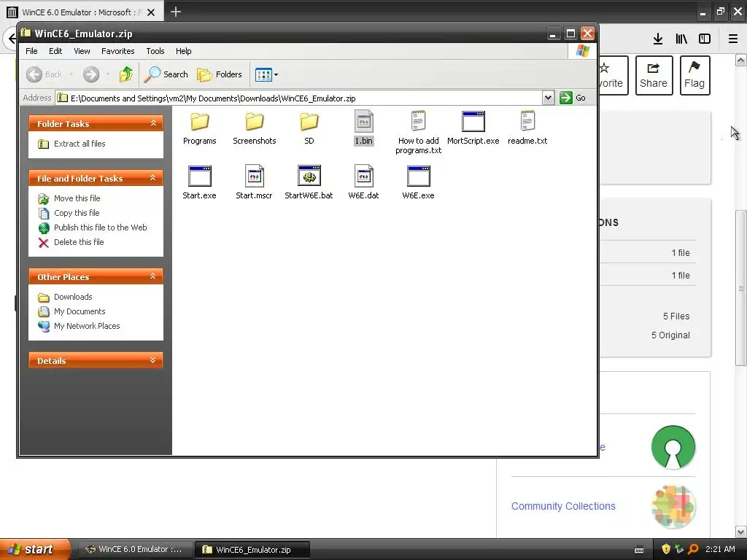747x560 pixels.
Task: Switch to WinCE 6.0 Emulator taskbar item
Action: pos(134,550)
